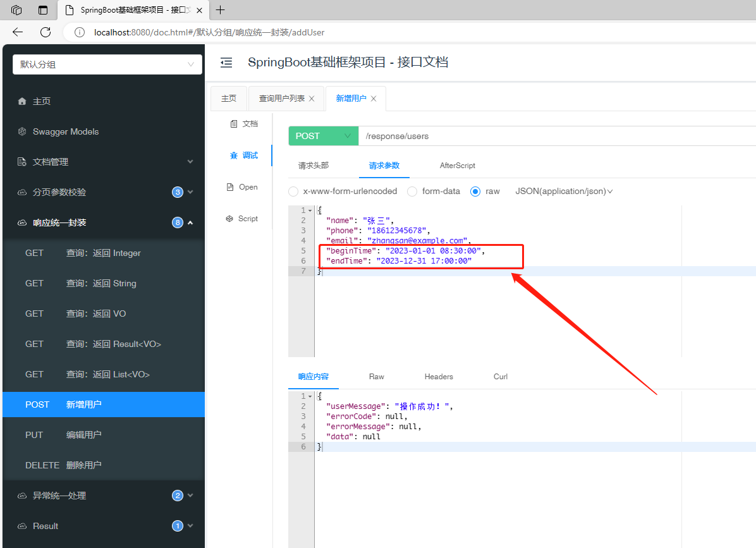Open the 请求参数 tab
756x548 pixels.
pyautogui.click(x=384, y=166)
